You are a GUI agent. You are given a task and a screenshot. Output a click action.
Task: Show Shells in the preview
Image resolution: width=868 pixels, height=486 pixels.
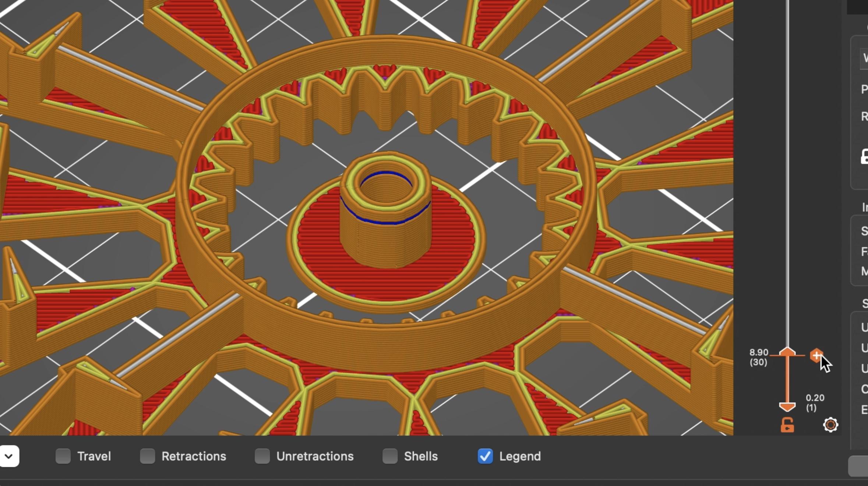(390, 456)
